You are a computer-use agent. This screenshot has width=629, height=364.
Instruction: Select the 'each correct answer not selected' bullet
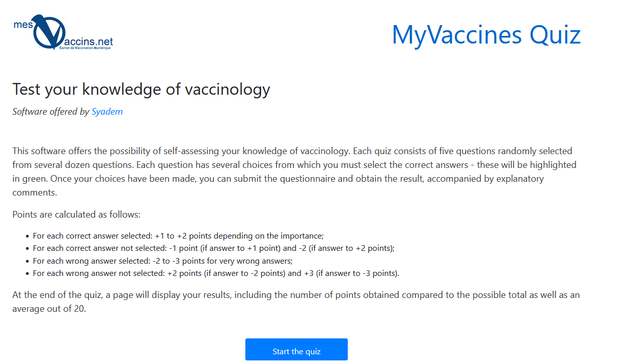tap(214, 248)
